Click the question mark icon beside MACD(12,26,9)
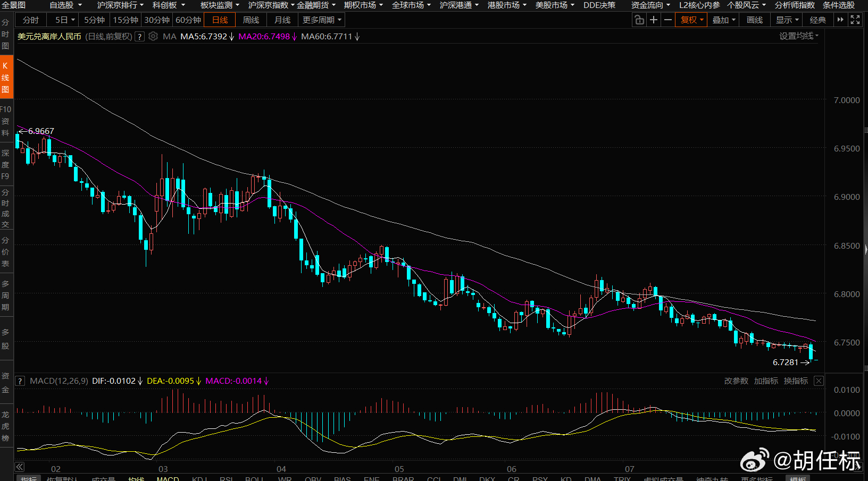This screenshot has height=481, width=868. (20, 381)
